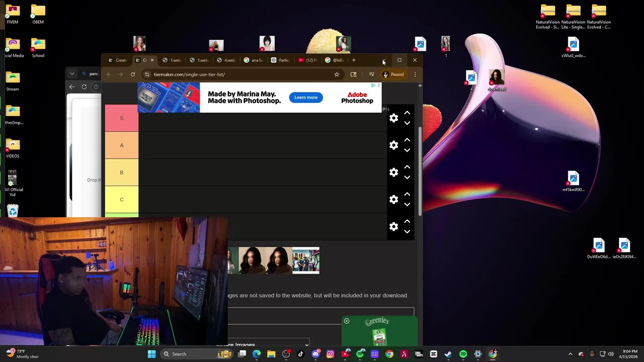Open Instagram from the taskbar
This screenshot has width=644, height=362.
[330, 354]
